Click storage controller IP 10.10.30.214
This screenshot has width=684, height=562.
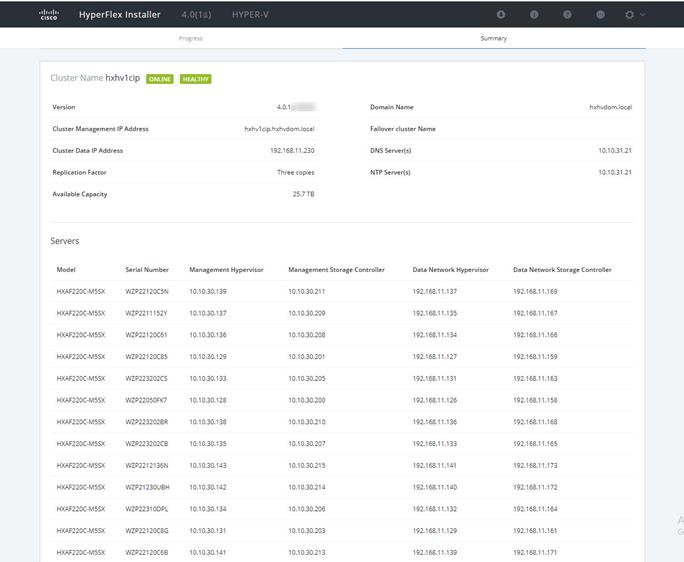(x=307, y=487)
